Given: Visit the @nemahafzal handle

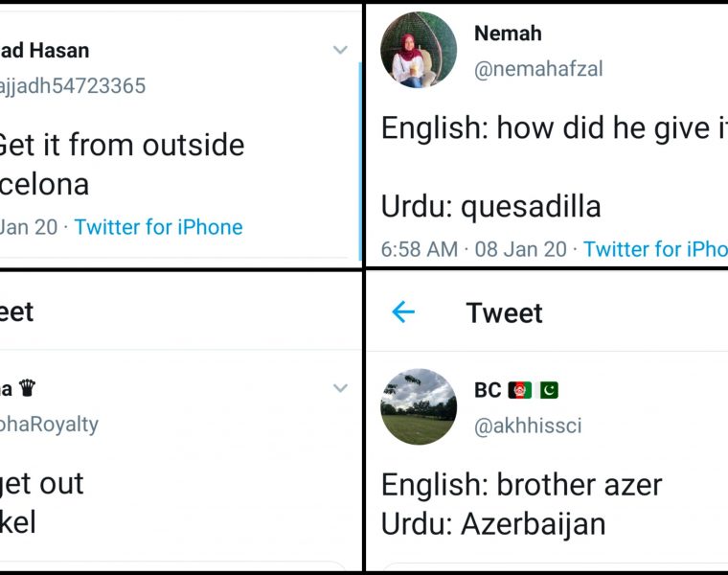Looking at the screenshot, I should coord(538,69).
